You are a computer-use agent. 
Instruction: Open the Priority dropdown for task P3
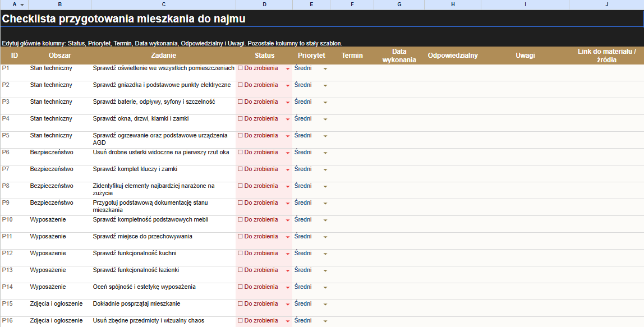325,102
